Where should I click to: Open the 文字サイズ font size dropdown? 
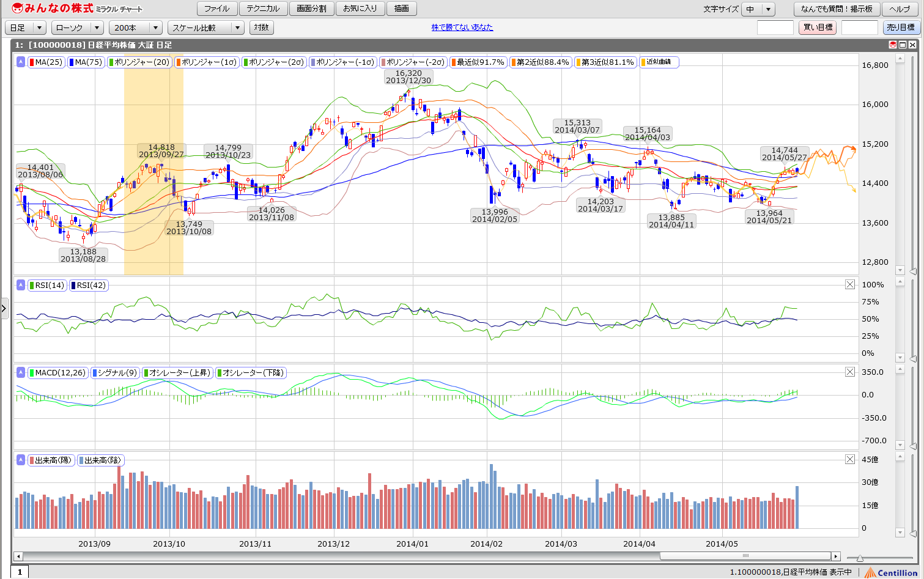click(758, 9)
